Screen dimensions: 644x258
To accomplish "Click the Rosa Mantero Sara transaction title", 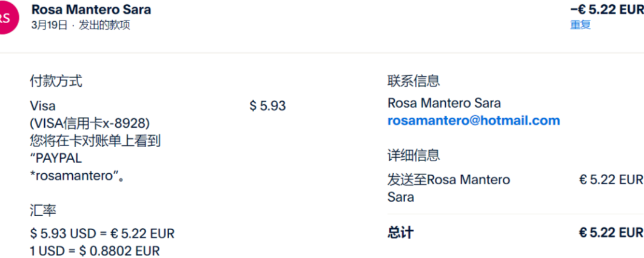I will 91,10.
